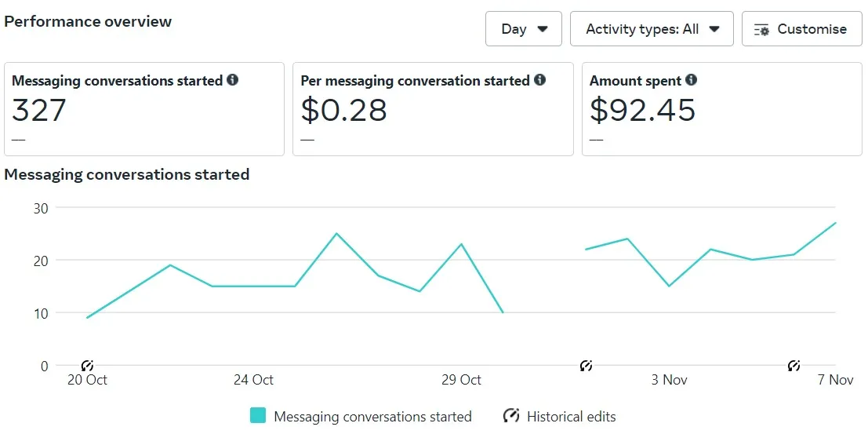Click the 327 conversations value
The image size is (868, 445).
coord(39,111)
